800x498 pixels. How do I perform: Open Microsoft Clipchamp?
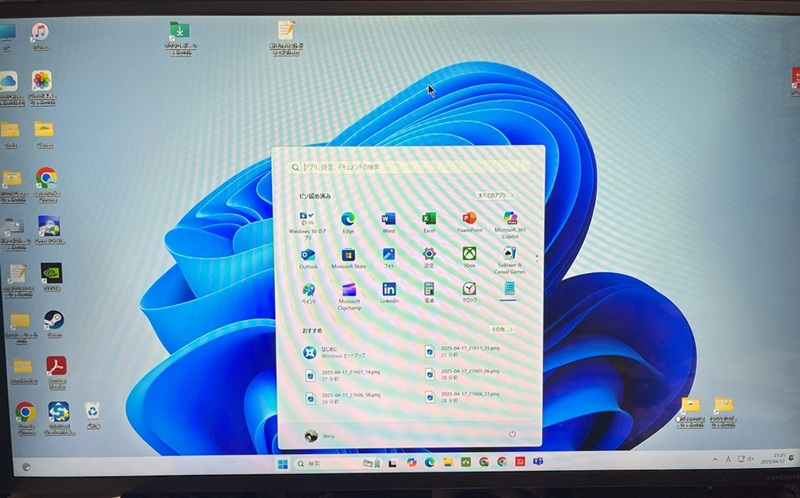click(x=349, y=291)
